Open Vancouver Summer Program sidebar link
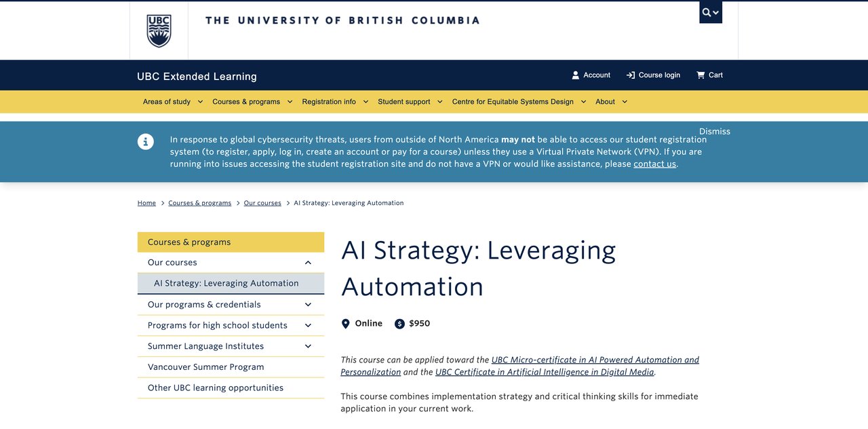The width and height of the screenshot is (868, 429). click(205, 367)
